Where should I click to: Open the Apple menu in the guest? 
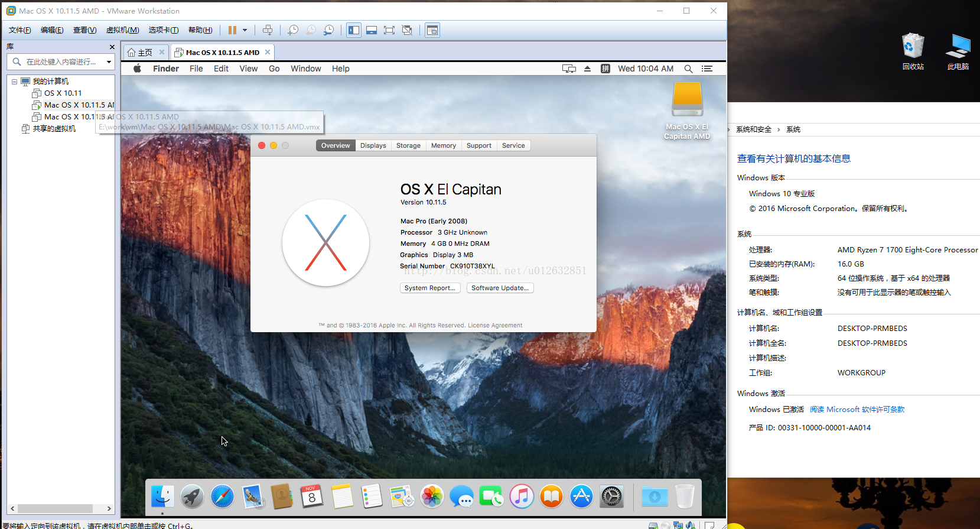pos(137,69)
